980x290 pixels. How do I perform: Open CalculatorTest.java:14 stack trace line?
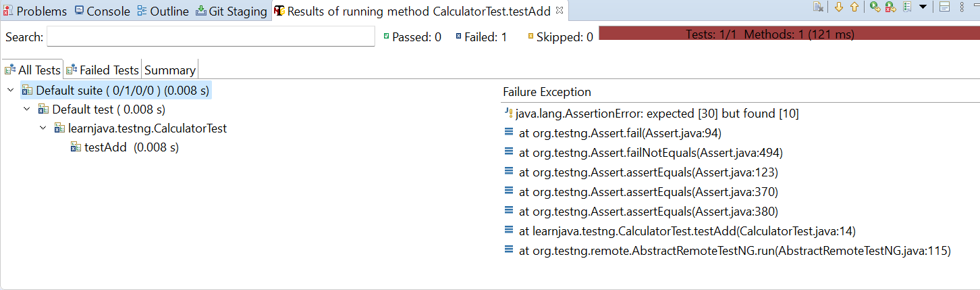pyautogui.click(x=687, y=231)
